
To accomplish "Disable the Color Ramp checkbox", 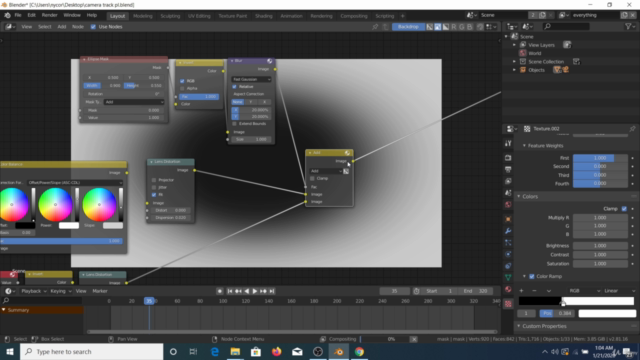I will [x=532, y=276].
